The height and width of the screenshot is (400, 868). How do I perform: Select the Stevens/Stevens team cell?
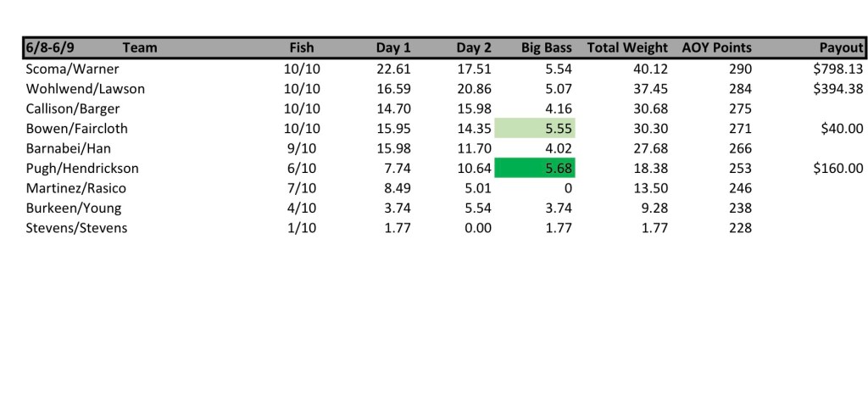click(76, 228)
